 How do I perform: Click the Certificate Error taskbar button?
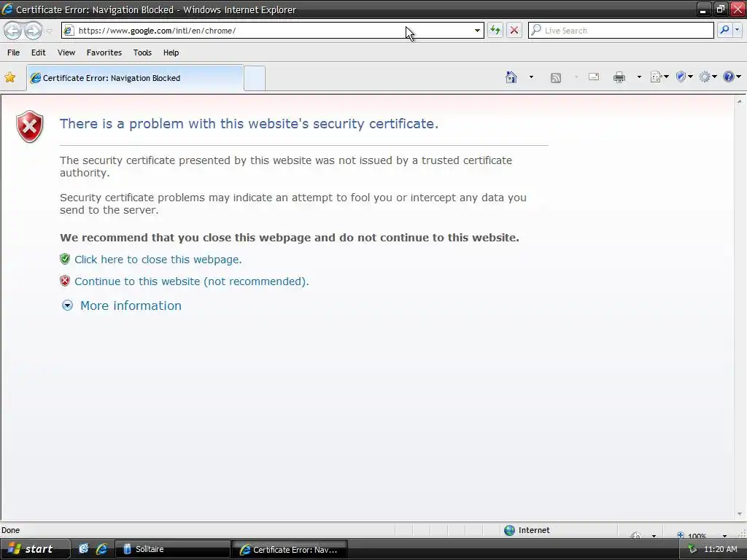[290, 550]
